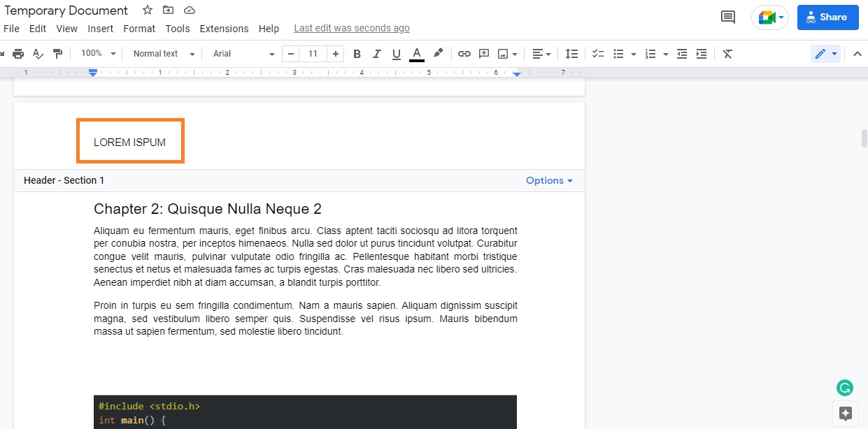Open the paragraph style dropdown
This screenshot has width=868, height=429.
pyautogui.click(x=161, y=53)
